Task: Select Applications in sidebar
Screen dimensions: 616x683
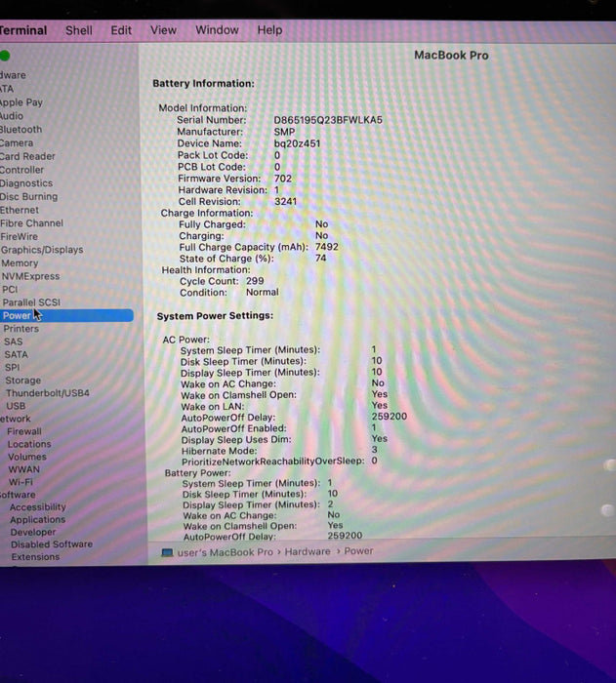Action: (37, 520)
